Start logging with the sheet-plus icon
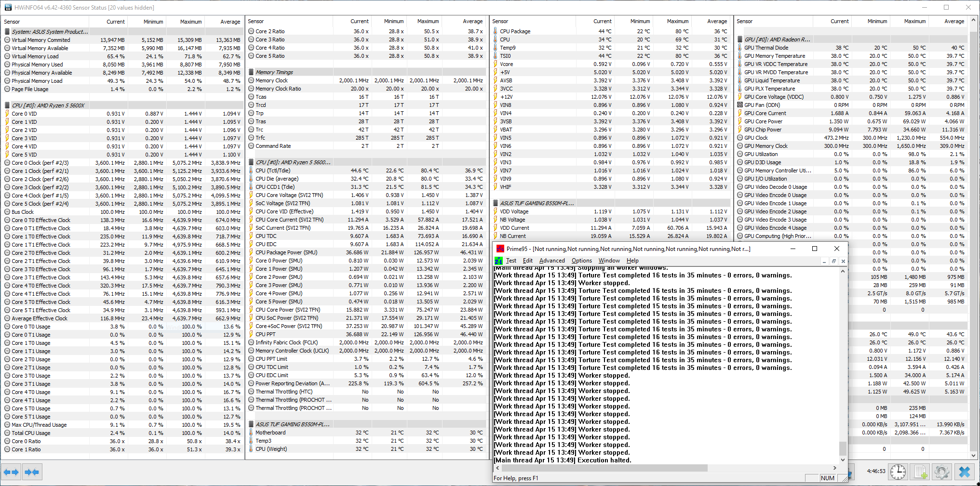This screenshot has width=980, height=486. (920, 472)
